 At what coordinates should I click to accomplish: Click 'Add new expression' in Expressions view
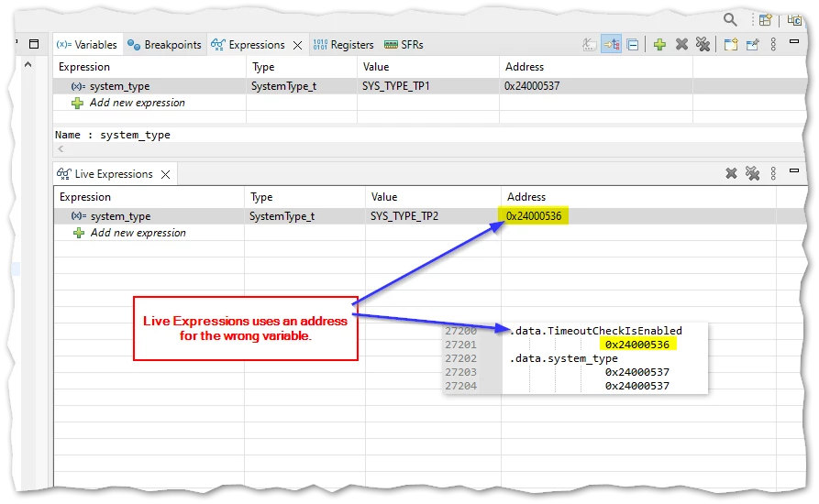[x=137, y=103]
